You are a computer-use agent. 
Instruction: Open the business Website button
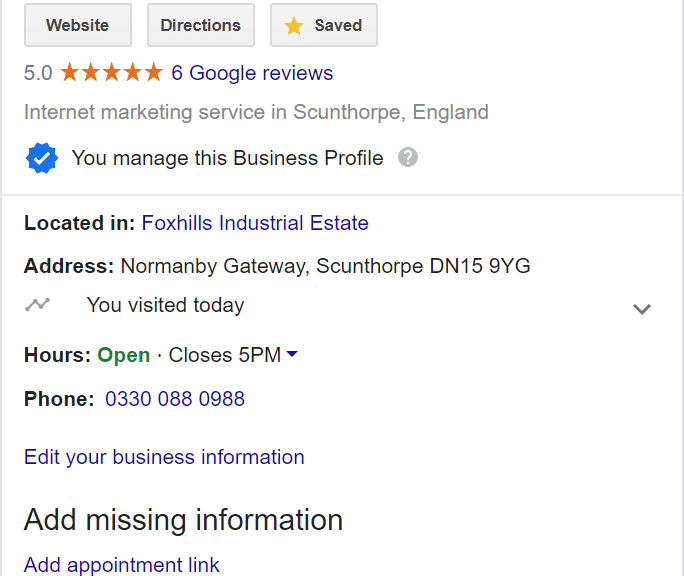click(x=78, y=25)
